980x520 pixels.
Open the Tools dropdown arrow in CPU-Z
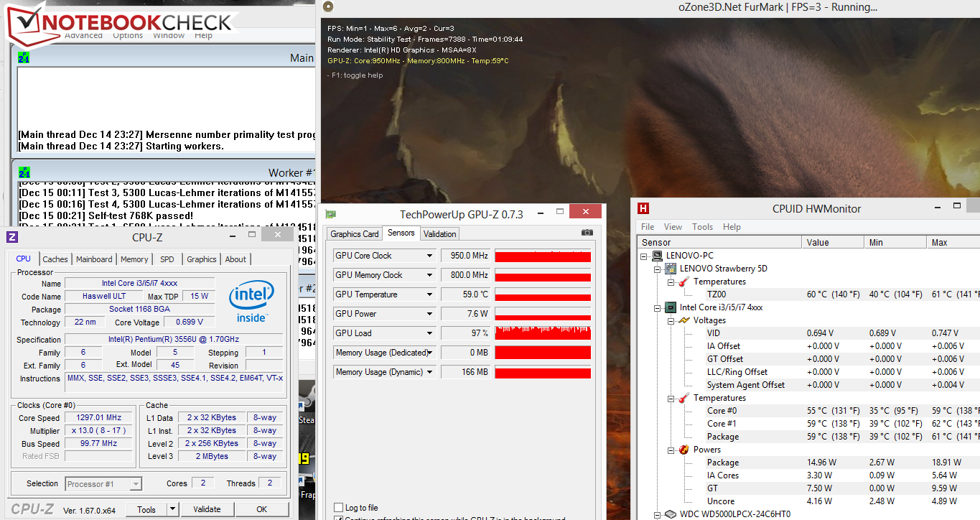tap(172, 509)
